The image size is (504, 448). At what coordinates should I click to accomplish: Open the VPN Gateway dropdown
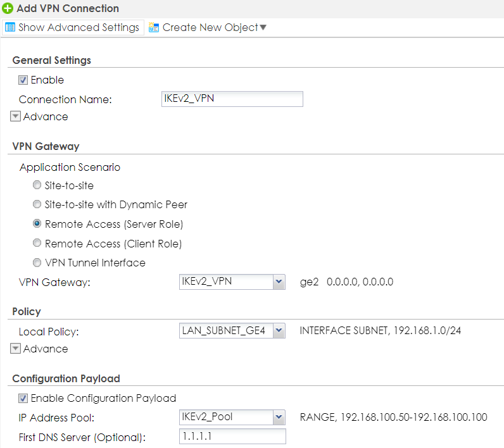click(x=279, y=282)
